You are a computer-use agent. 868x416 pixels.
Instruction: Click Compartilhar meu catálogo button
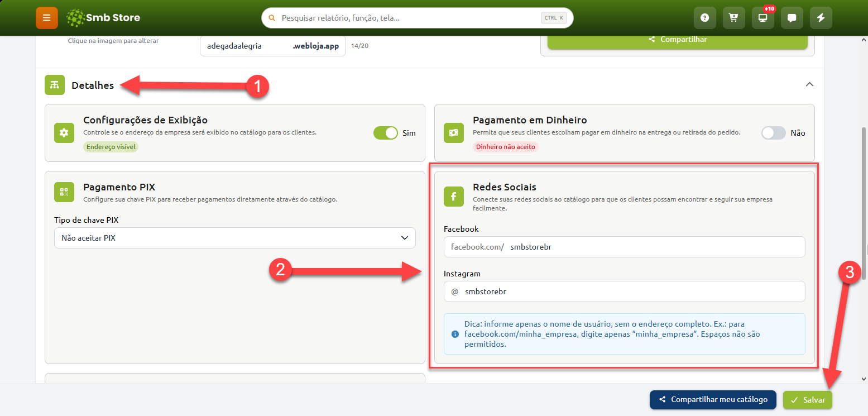coord(713,400)
